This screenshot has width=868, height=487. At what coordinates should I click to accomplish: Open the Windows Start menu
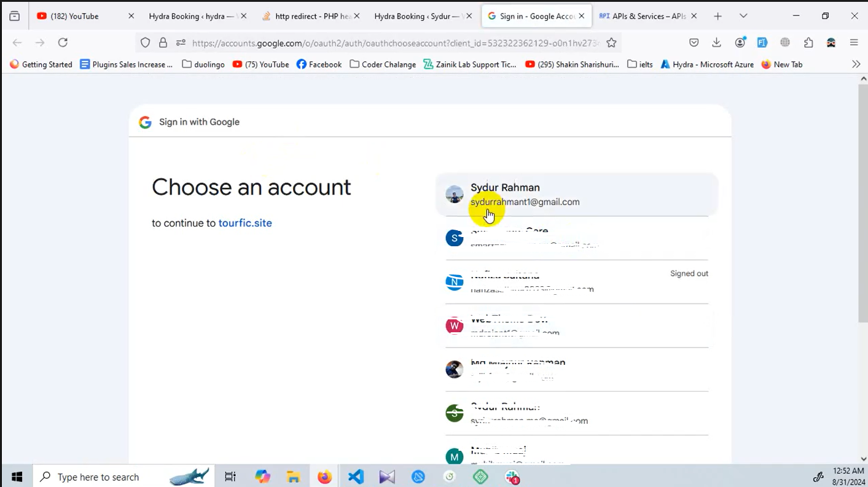pyautogui.click(x=17, y=477)
